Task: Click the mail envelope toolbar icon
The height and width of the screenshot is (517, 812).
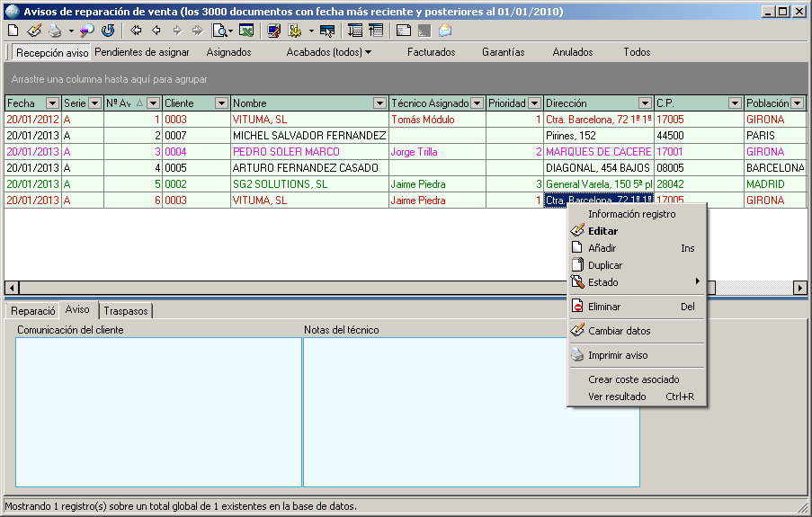Action: click(445, 31)
